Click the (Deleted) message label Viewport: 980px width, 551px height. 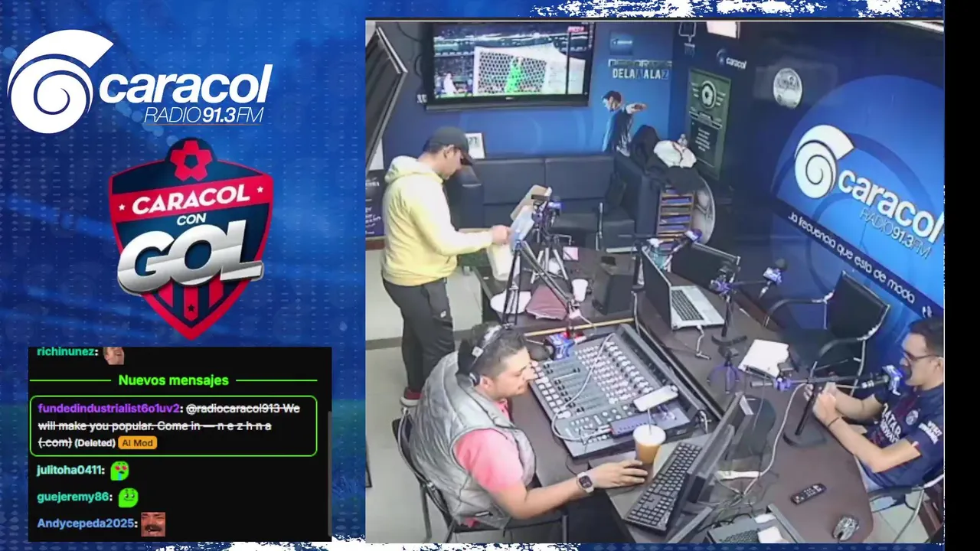click(95, 443)
